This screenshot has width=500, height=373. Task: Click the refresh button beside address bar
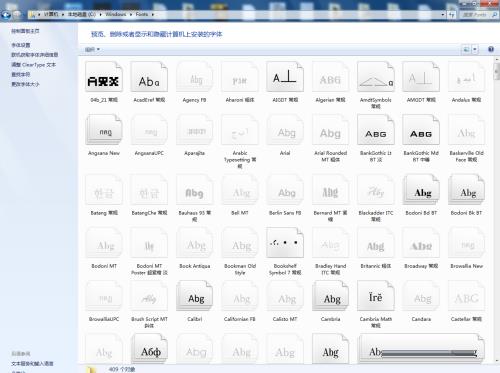[x=452, y=15]
